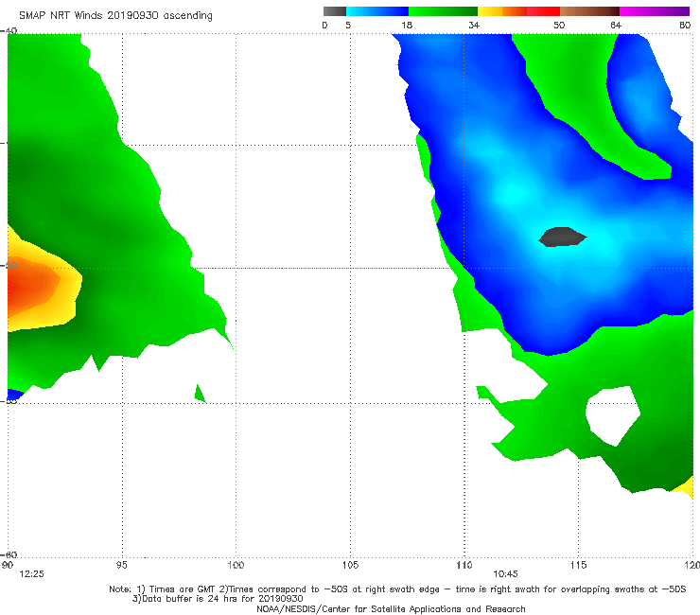Click the "50" color bar label
Image resolution: width=700 pixels, height=615 pixels.
(x=559, y=25)
